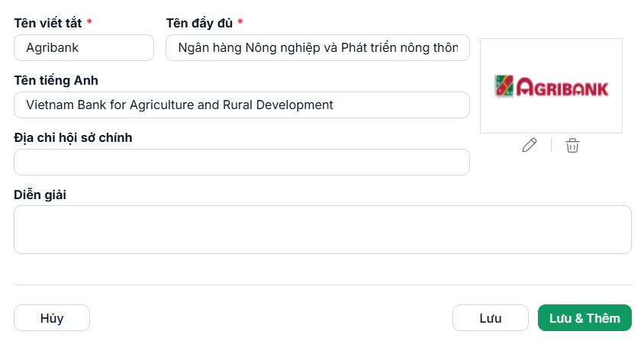
Task: Select the Tên tiếng Anh label
Action: 56,80
